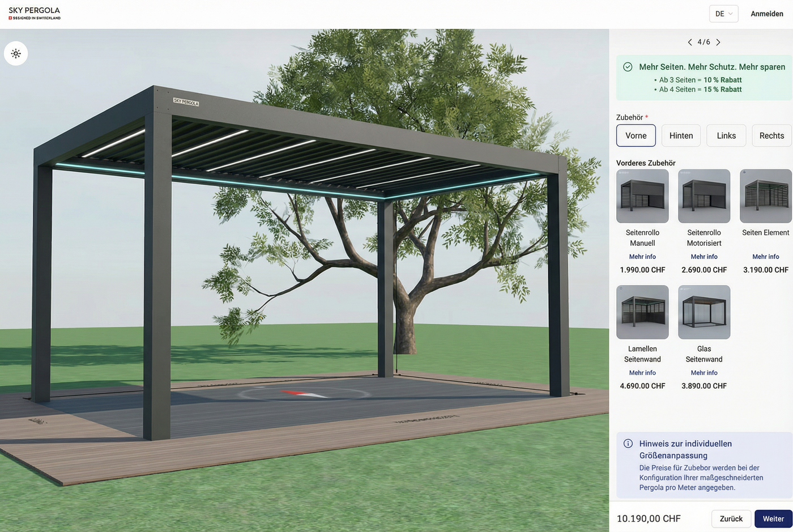
Task: Click the green checkmark discount icon
Action: tap(628, 67)
